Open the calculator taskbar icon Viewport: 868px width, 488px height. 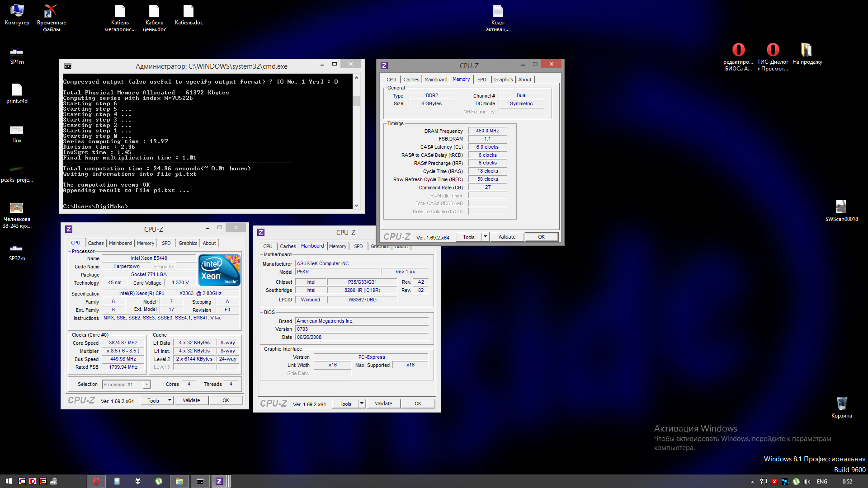tap(117, 481)
